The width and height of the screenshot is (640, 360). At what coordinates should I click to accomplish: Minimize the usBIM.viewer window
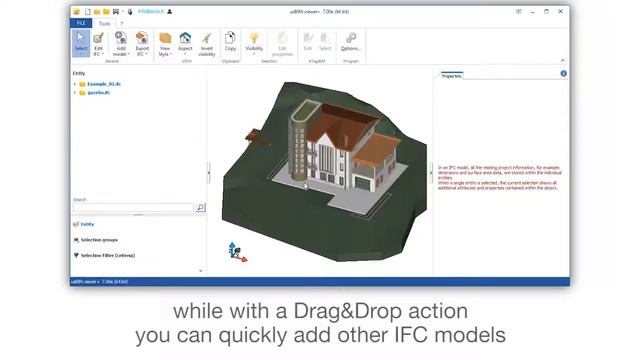pos(533,11)
